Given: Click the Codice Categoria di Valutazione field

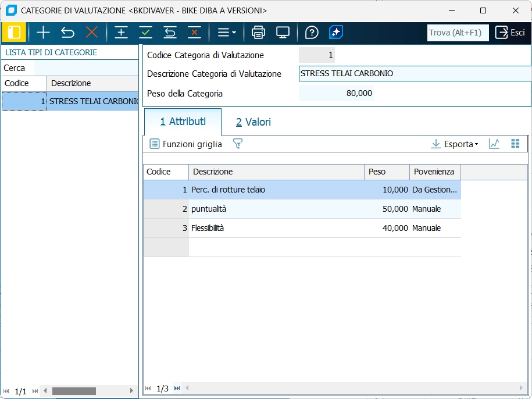Looking at the screenshot, I should pyautogui.click(x=316, y=55).
